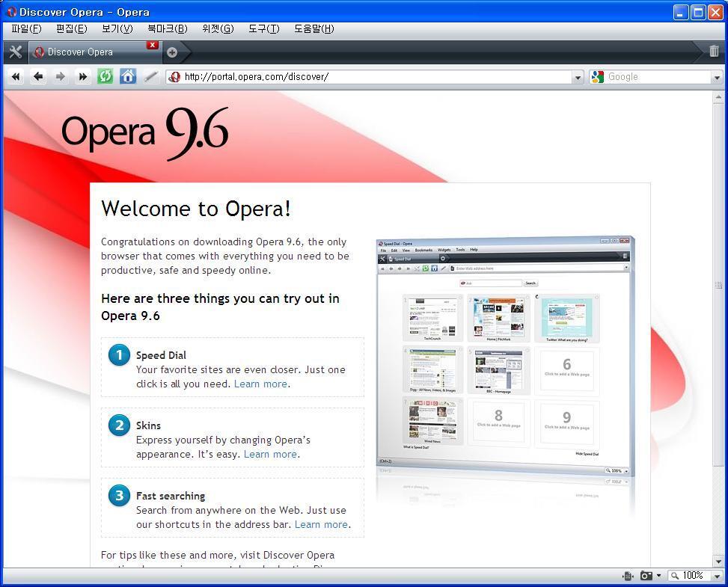
Task: Click the number 2 Skins badge
Action: point(119,425)
